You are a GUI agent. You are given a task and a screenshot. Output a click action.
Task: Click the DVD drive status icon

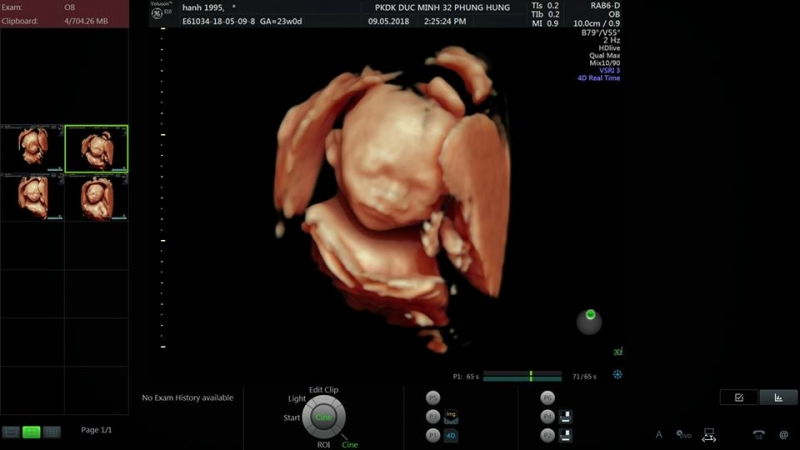coord(683,434)
